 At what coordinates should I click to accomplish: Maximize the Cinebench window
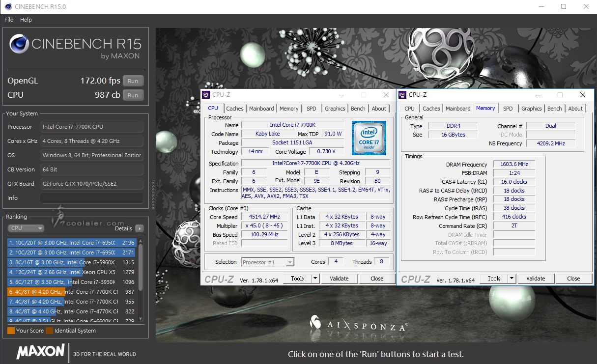pos(564,7)
